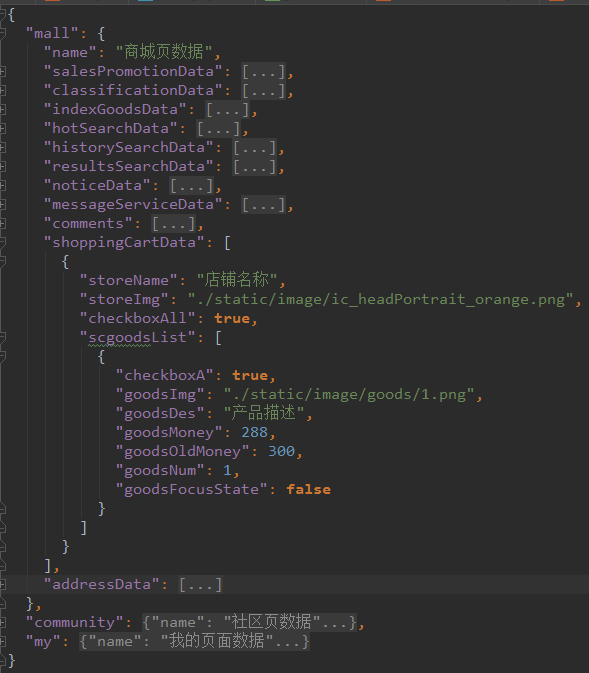Expand the folded addressData [...] placeholder
This screenshot has height=673, width=589.
(x=200, y=585)
